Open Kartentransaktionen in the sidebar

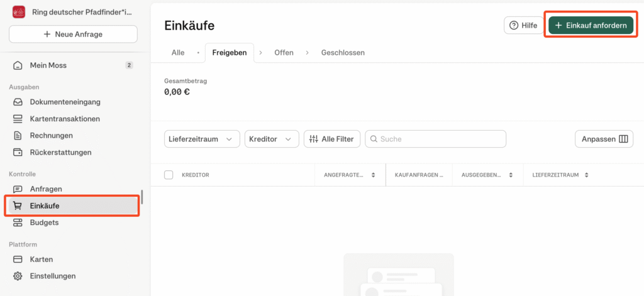(65, 119)
